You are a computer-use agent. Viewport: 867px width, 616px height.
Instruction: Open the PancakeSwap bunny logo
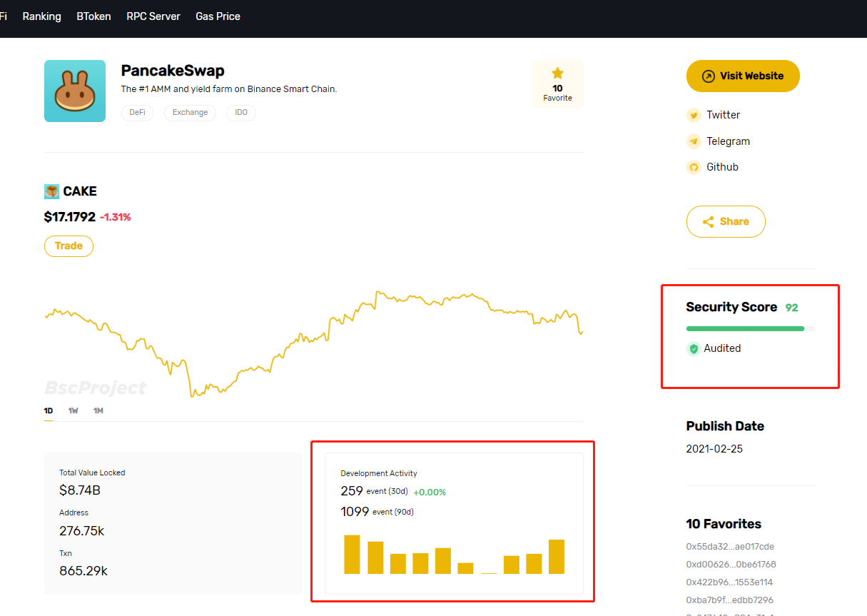pyautogui.click(x=75, y=91)
